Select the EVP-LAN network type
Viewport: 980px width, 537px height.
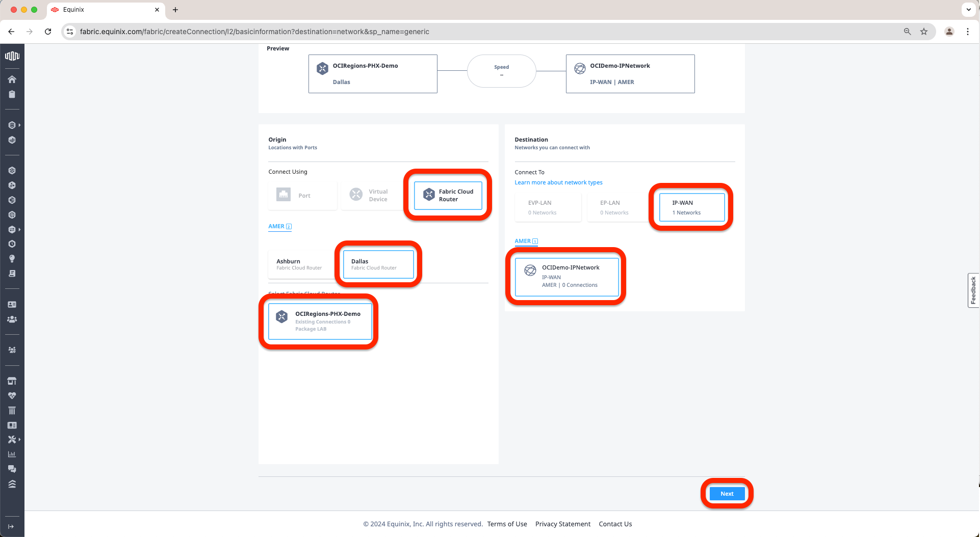(548, 207)
